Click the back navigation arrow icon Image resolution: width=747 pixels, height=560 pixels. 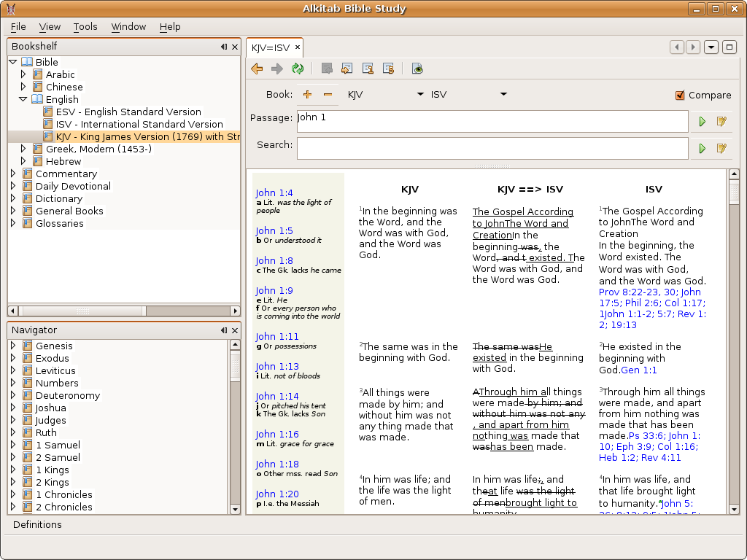click(257, 69)
